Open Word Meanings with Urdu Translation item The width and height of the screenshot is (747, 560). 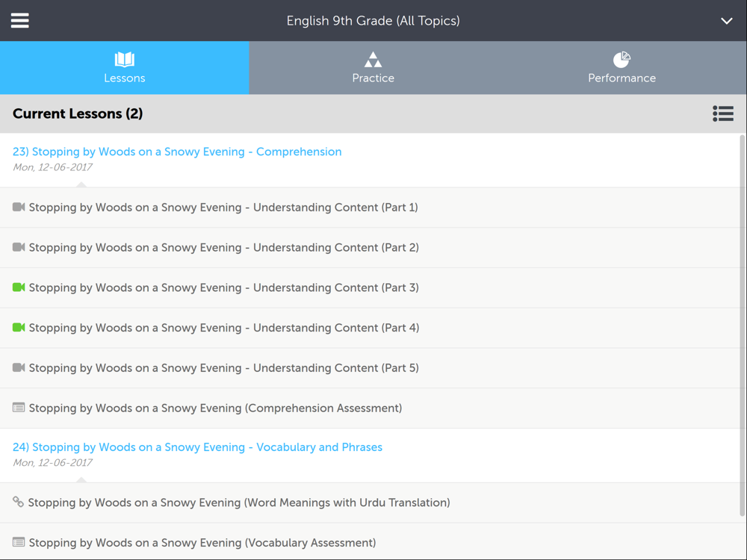370,503
